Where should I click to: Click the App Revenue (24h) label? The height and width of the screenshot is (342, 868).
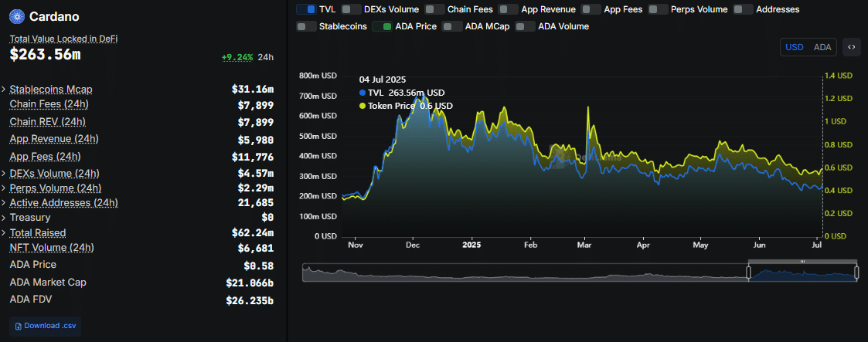coord(53,139)
